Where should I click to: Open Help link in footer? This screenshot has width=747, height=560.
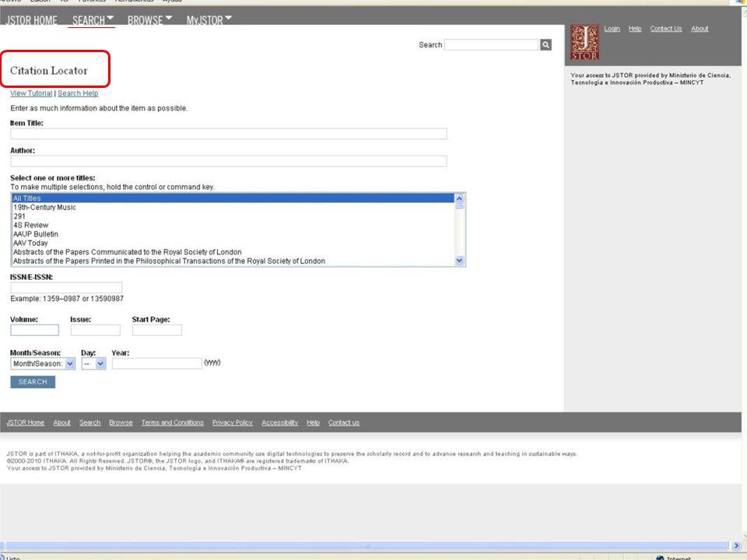(313, 423)
